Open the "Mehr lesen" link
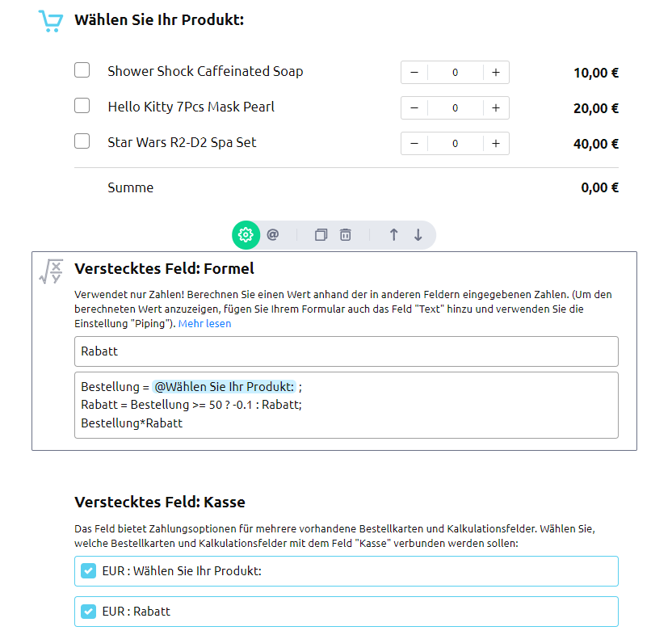This screenshot has width=672, height=635. point(204,324)
